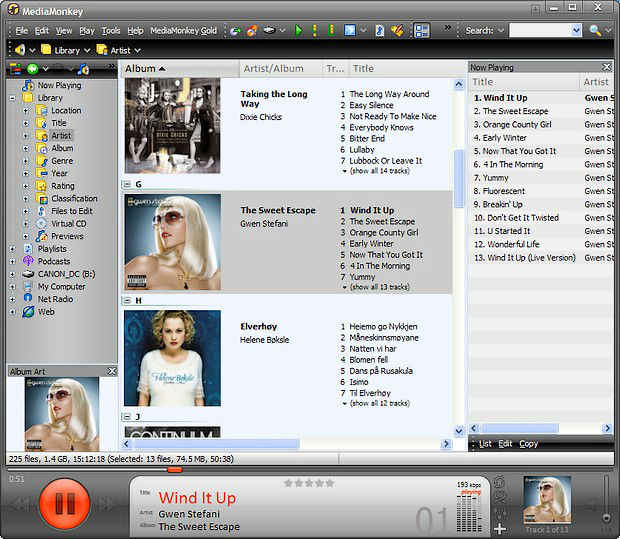Select the Net Radio node

click(x=55, y=299)
